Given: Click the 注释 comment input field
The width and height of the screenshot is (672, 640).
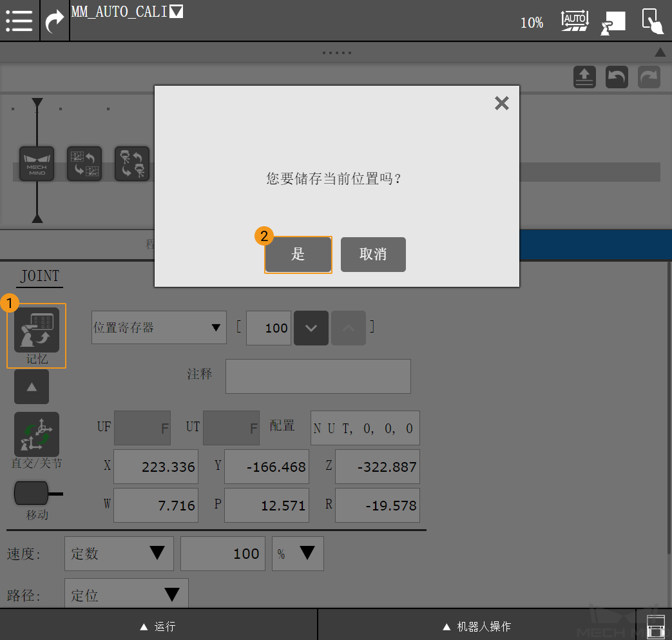Looking at the screenshot, I should point(318,376).
